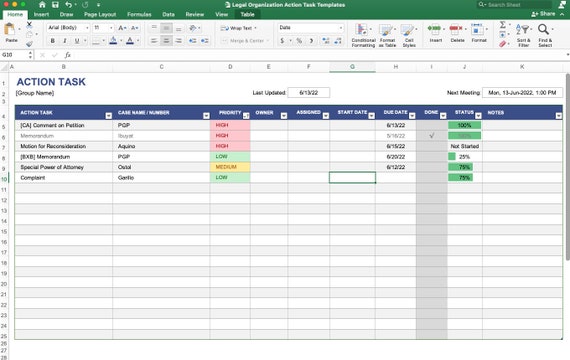Click the Share button

(543, 14)
